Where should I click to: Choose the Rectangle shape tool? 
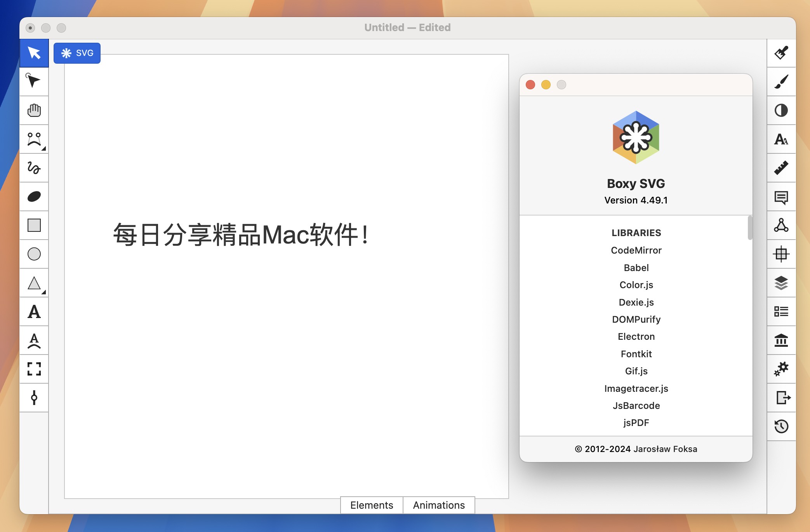34,225
